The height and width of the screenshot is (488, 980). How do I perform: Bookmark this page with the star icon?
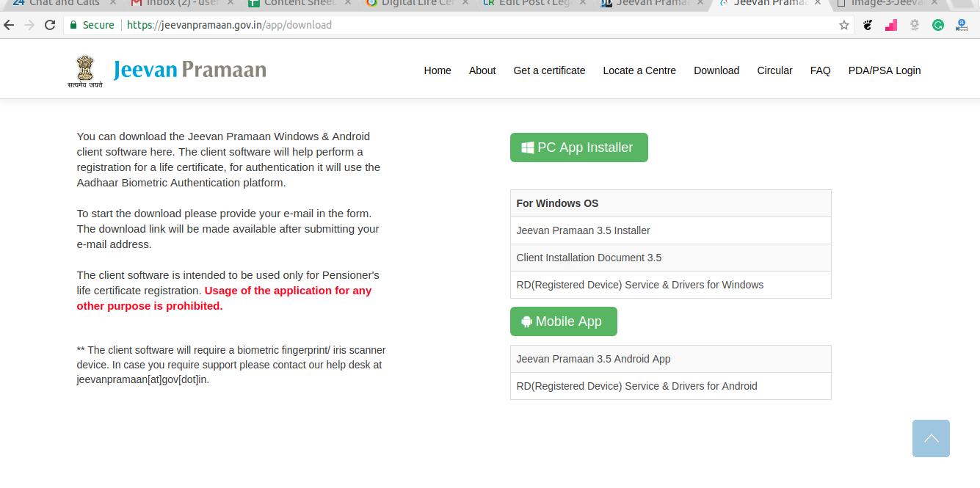pos(844,25)
